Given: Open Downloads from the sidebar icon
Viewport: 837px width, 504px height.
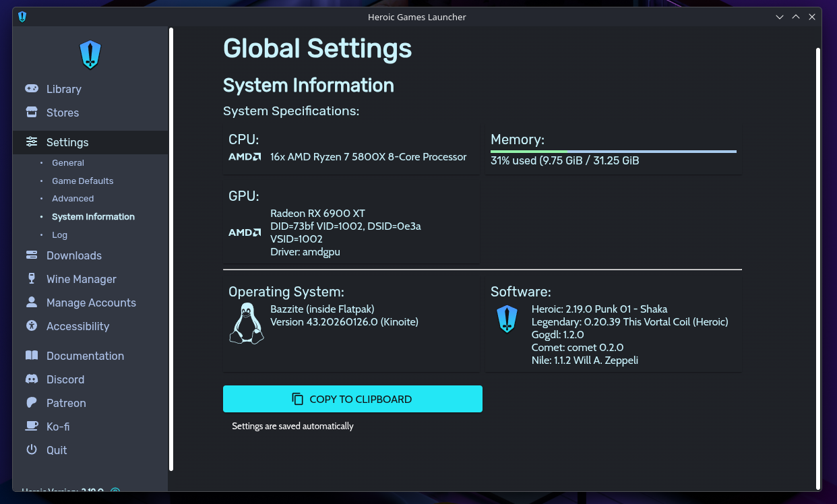Looking at the screenshot, I should tap(31, 255).
